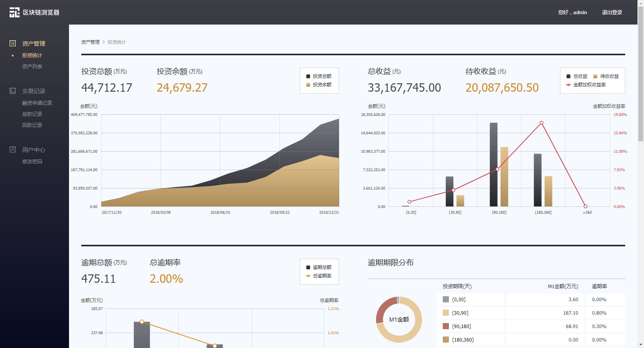Viewport: 644px width, 348px height.
Task: Click the 修改密码 link in sidebar
Action: [x=32, y=162]
